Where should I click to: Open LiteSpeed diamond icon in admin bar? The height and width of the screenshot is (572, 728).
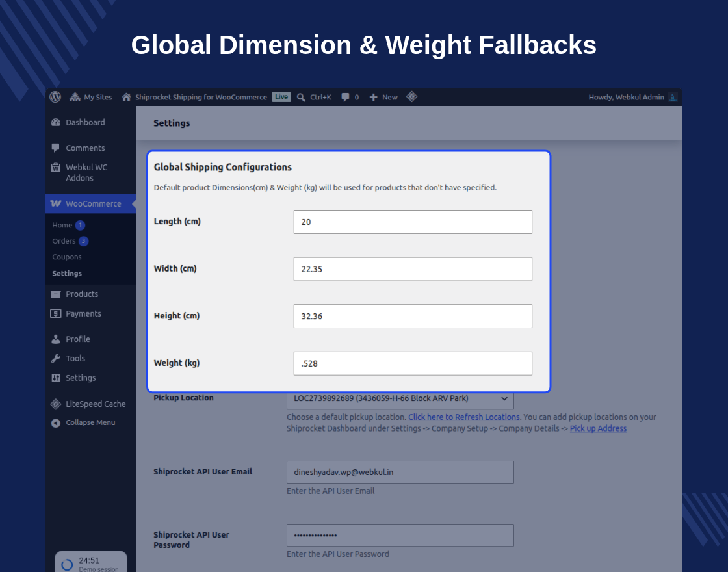point(412,97)
